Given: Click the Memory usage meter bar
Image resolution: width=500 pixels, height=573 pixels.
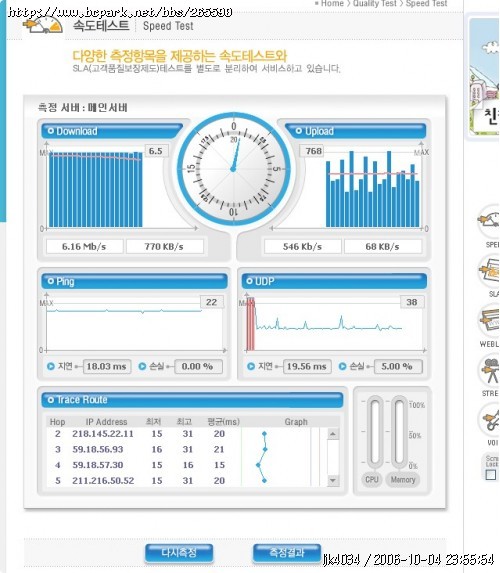Looking at the screenshot, I should 399,432.
